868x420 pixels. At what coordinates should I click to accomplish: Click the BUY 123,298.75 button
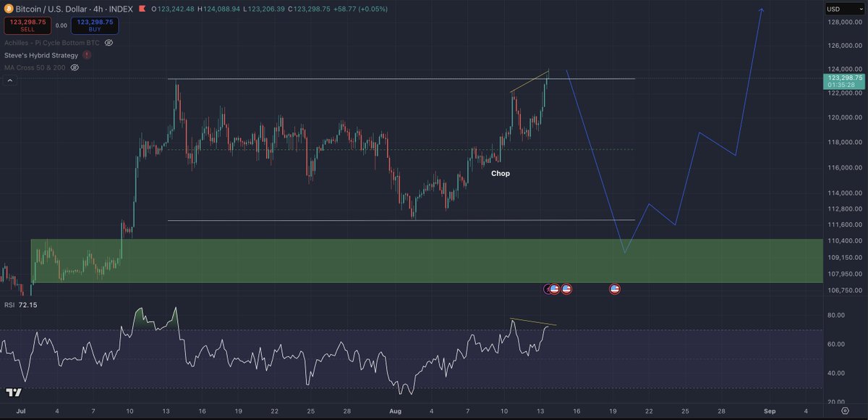tap(95, 25)
